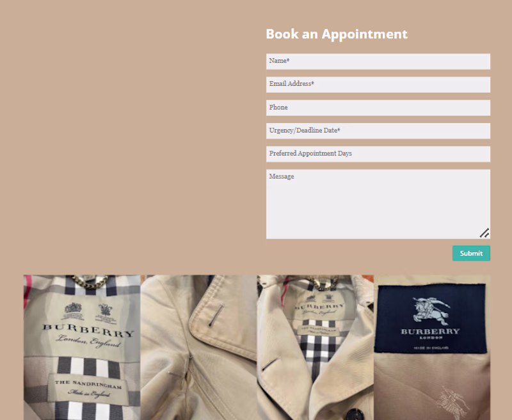Click inside the Message text area
512x420 pixels.
(x=378, y=204)
